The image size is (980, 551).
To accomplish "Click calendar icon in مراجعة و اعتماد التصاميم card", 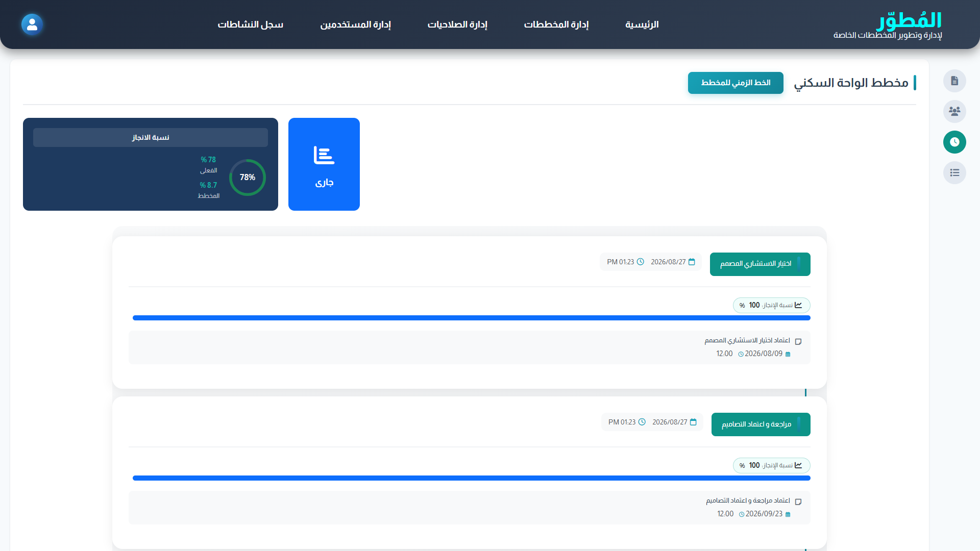I will tap(693, 422).
